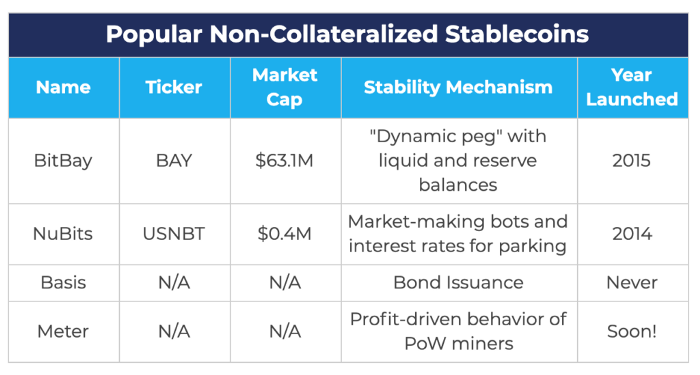Select the 2014 launch year cell

tap(632, 234)
